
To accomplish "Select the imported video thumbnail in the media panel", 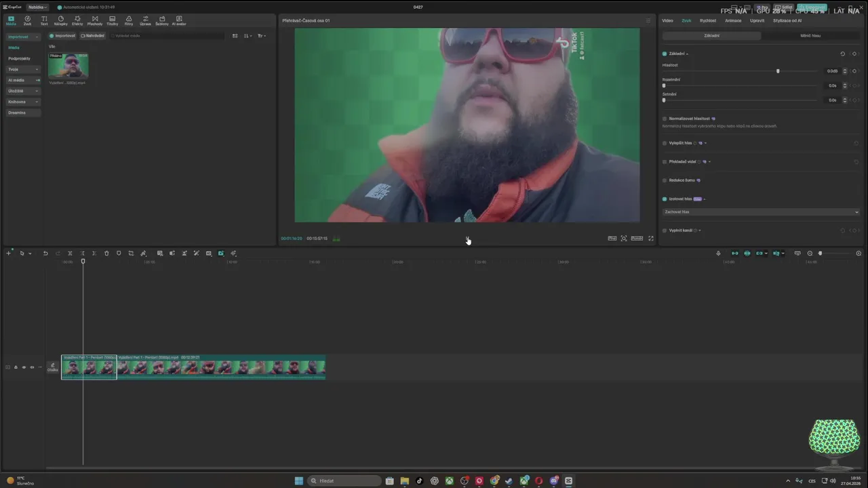I will pyautogui.click(x=68, y=66).
